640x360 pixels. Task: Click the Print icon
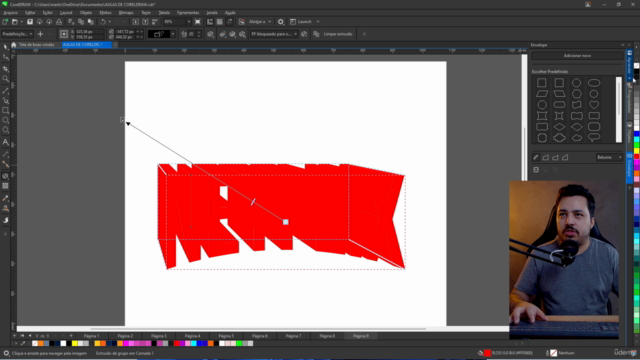coord(59,22)
